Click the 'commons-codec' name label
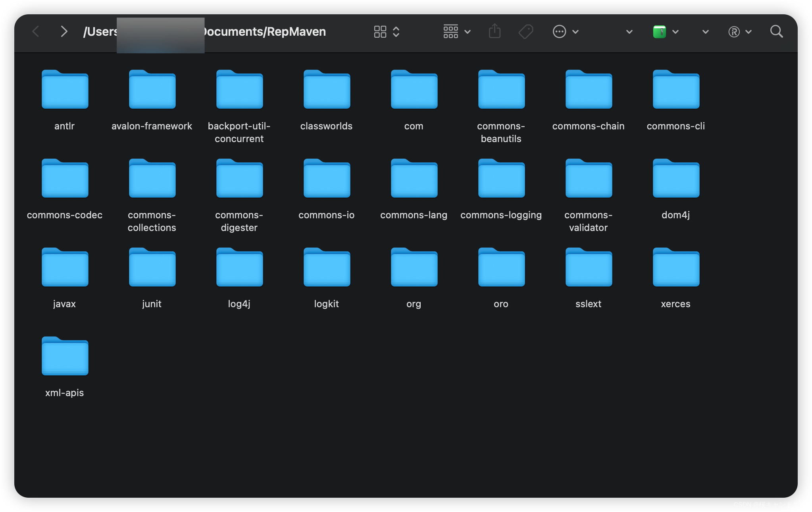This screenshot has height=512, width=812. 64,215
